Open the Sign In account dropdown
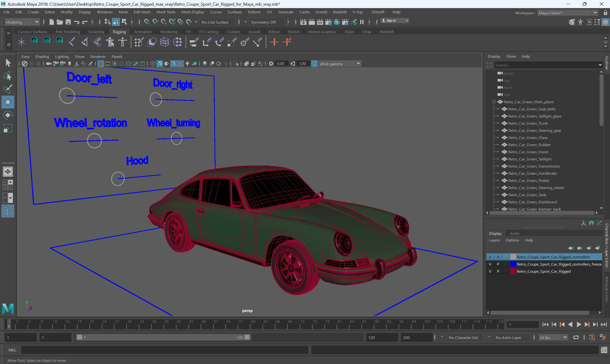 pos(395,21)
